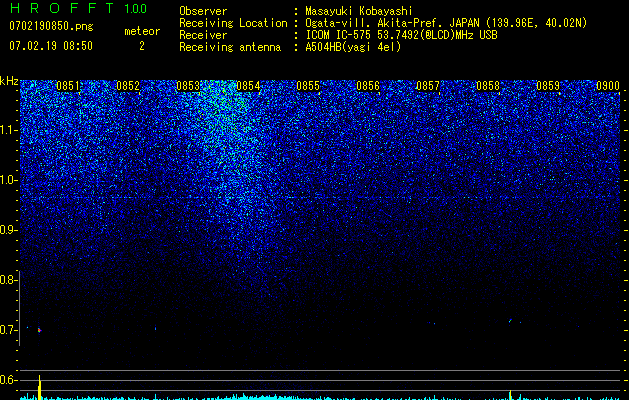Click the 0853 time marker
Screen dimensions: 629x400
[188, 86]
